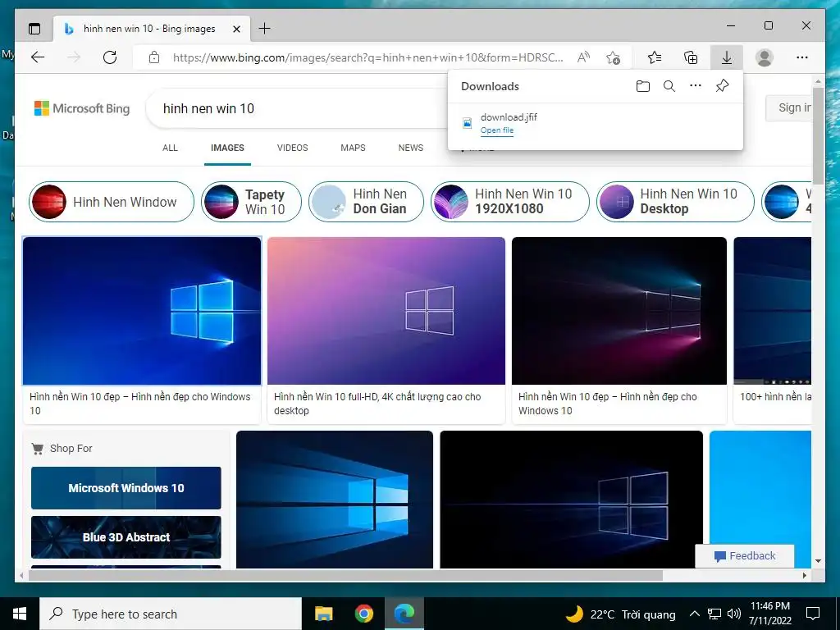Viewport: 840px width, 630px height.
Task: Go back to the previous page
Action: [38, 57]
